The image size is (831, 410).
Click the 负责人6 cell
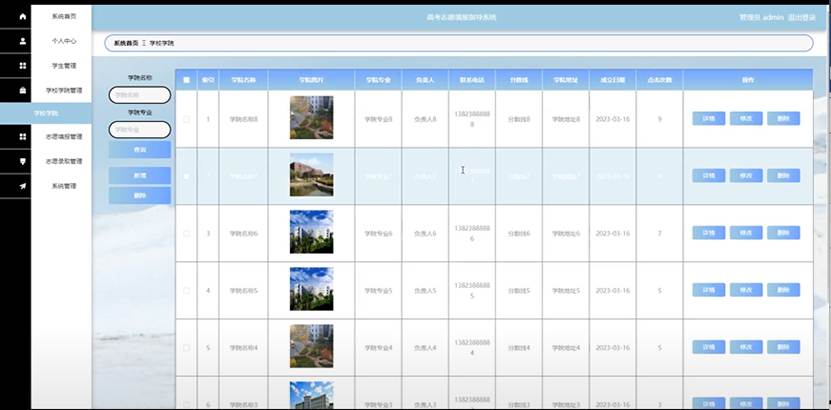point(425,234)
